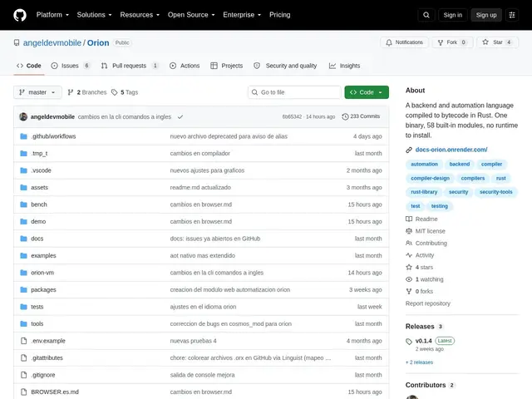The height and width of the screenshot is (399, 532).
Task: Open the Pricing page
Action: tap(279, 15)
